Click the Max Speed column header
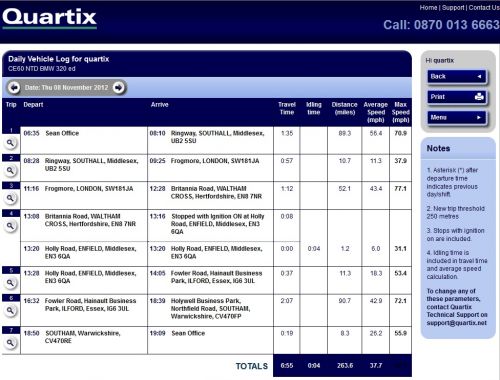 click(x=400, y=112)
